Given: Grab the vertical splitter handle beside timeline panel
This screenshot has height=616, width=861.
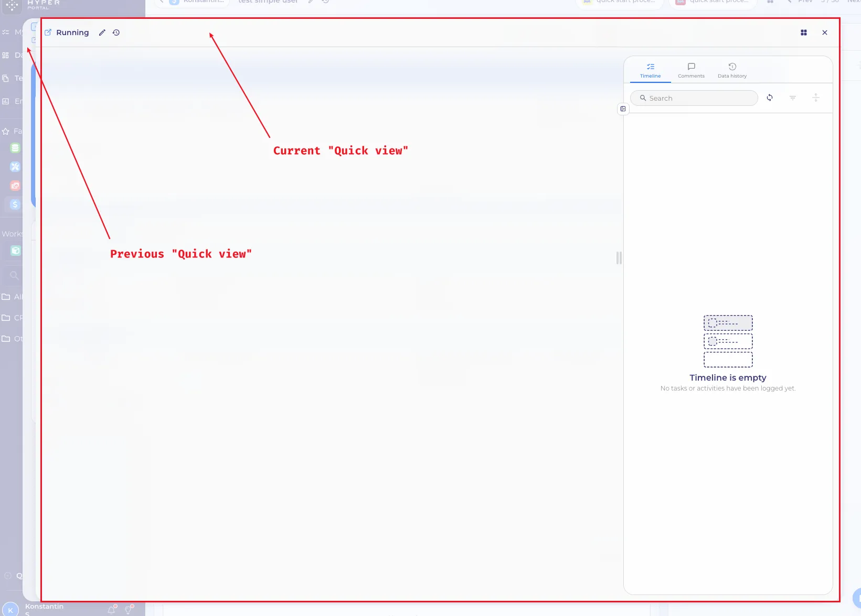Looking at the screenshot, I should coord(619,258).
